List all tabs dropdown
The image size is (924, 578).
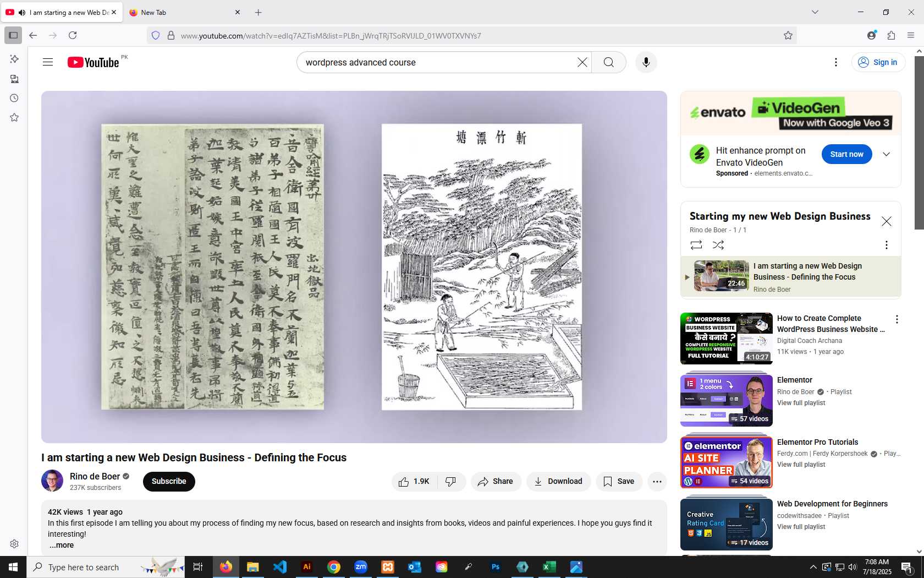[815, 12]
